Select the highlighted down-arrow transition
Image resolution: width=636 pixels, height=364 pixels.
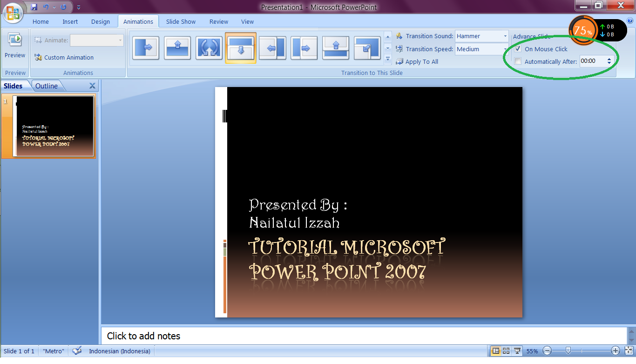pos(241,48)
